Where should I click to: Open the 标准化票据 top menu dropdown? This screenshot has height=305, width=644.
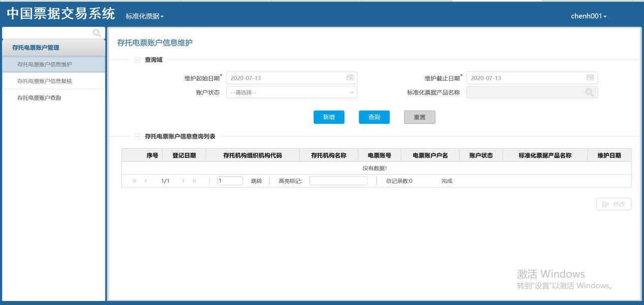145,16
